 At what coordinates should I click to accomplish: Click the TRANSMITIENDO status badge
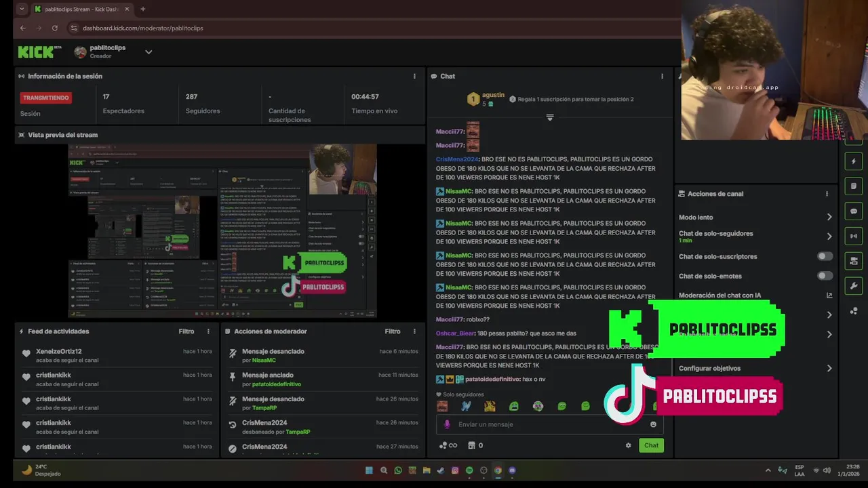(x=46, y=98)
